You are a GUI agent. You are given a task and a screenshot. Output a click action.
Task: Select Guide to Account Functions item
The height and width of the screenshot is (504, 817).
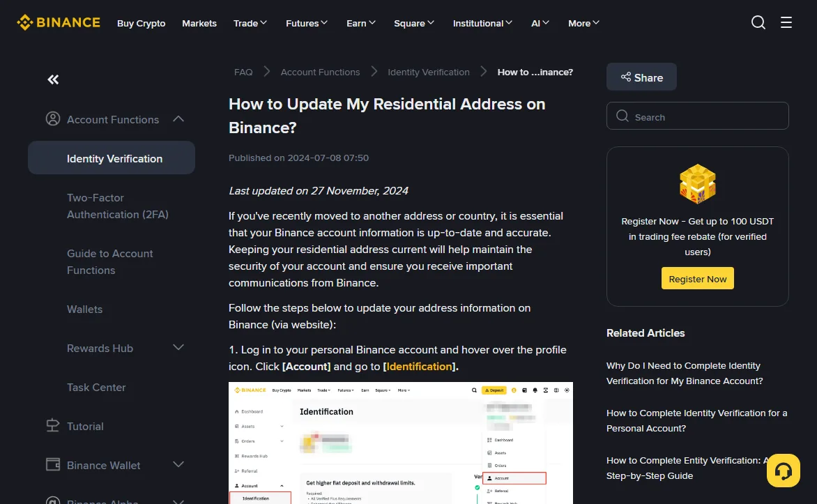tap(110, 261)
